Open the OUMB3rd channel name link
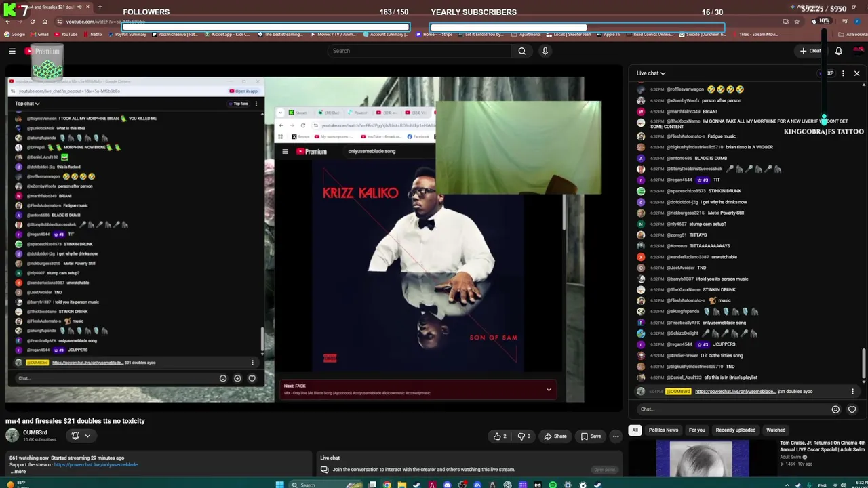This screenshot has height=488, width=868. coord(35,432)
